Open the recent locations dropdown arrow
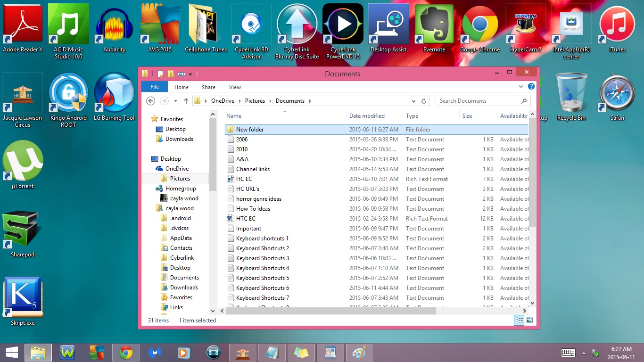This screenshot has width=644, height=362. [x=175, y=101]
